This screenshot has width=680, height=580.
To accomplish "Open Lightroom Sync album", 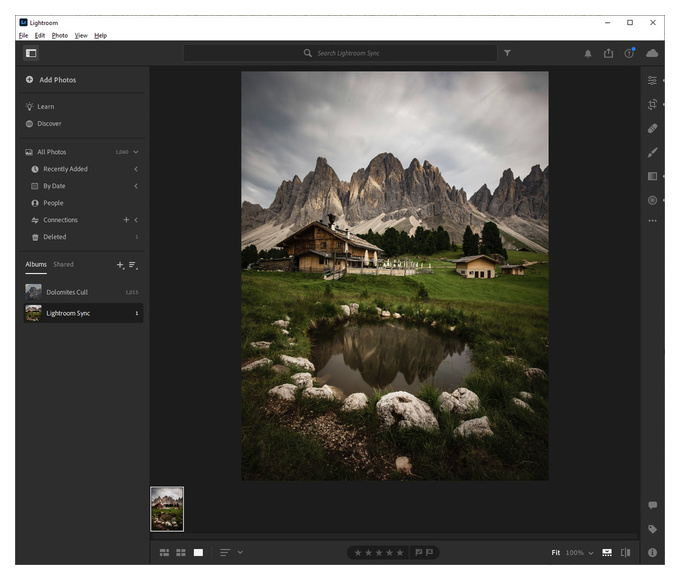I will point(83,313).
